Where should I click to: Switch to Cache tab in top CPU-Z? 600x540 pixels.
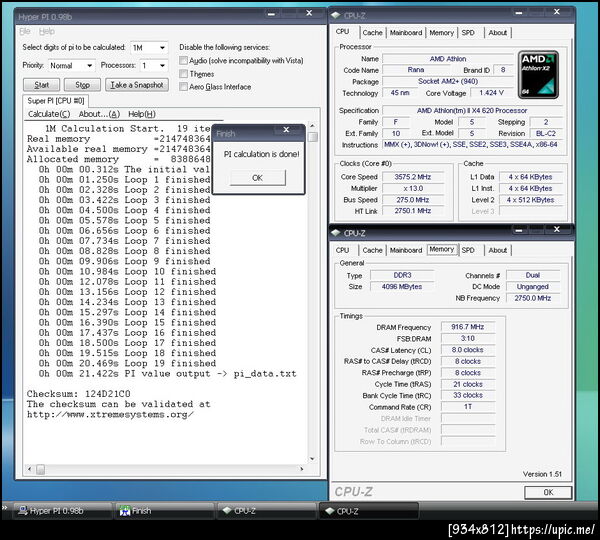coord(372,33)
